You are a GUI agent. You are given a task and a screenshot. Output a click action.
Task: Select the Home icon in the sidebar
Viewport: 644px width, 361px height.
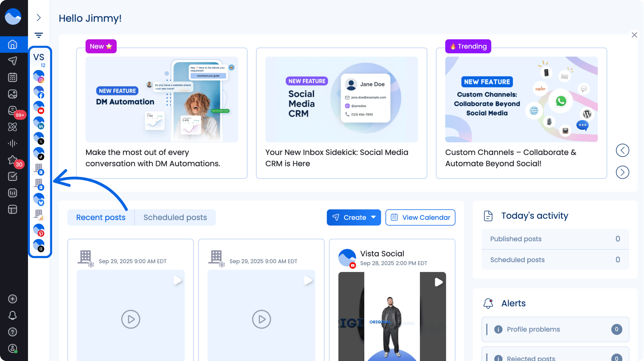pyautogui.click(x=13, y=44)
